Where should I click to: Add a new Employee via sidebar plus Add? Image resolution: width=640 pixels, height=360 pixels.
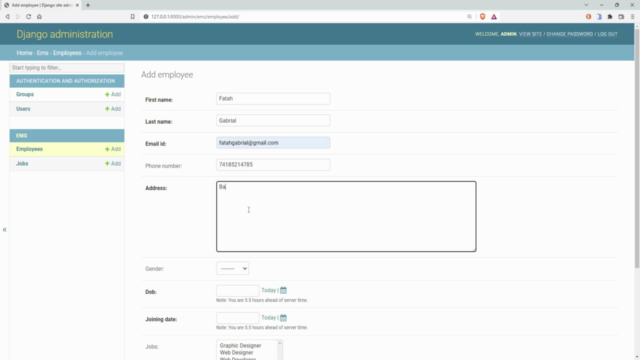(113, 149)
